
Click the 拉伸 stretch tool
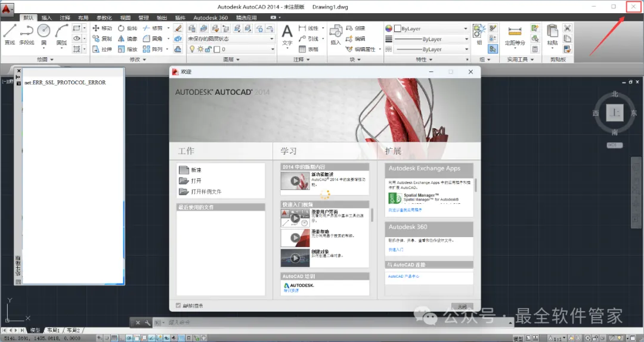(x=102, y=49)
